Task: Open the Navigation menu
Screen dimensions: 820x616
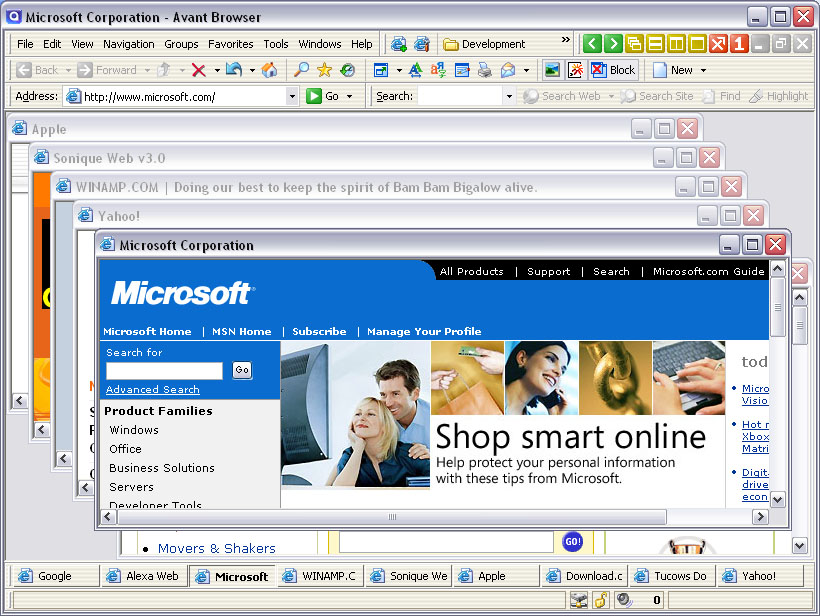Action: (x=129, y=44)
